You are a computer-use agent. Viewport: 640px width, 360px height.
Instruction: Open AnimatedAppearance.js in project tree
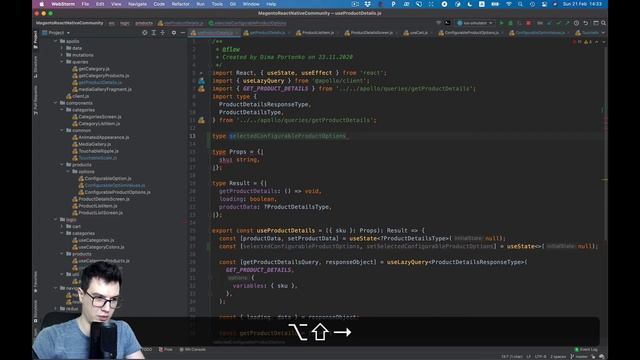point(100,138)
